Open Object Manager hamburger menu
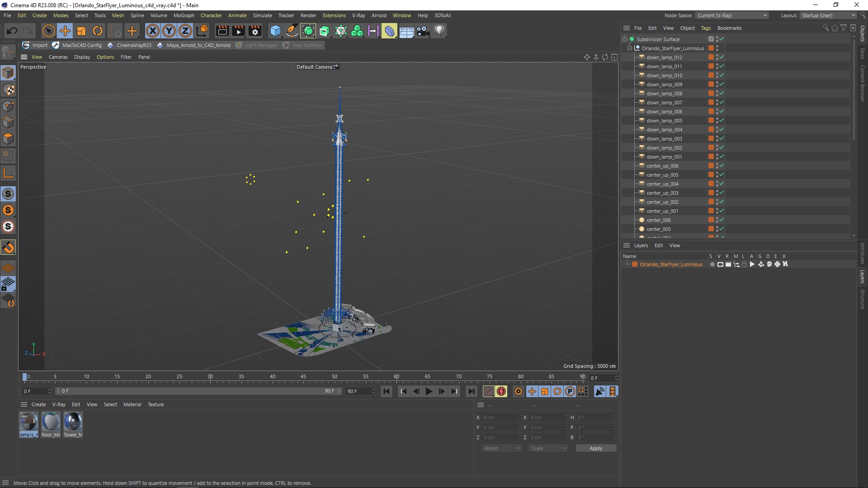 click(x=626, y=28)
